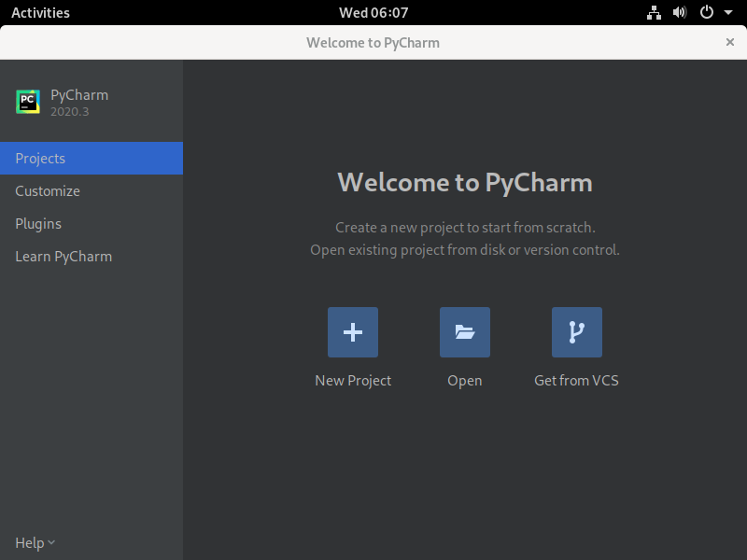Open the Activities overview
Screen dimensions: 747x560
point(40,12)
